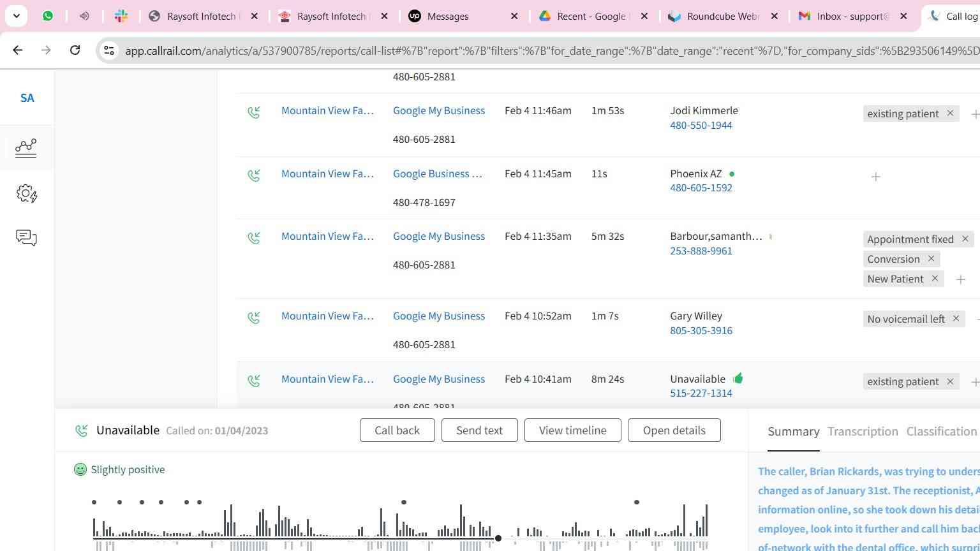Open the Summary tab in call details

793,432
